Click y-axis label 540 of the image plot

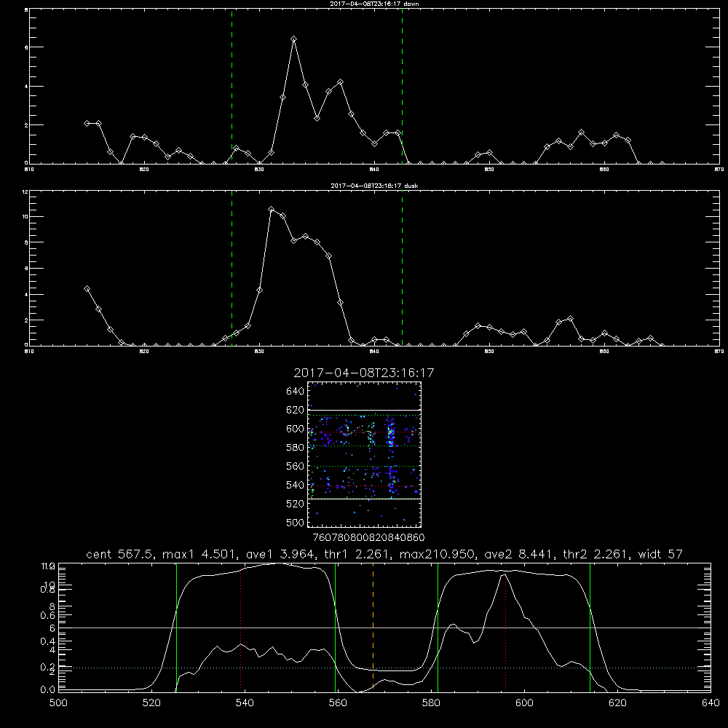click(x=296, y=485)
